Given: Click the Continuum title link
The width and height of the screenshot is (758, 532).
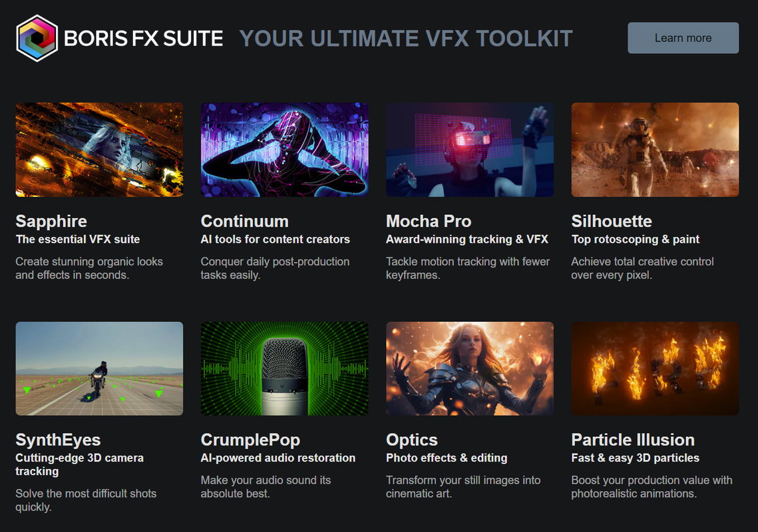Looking at the screenshot, I should (245, 221).
